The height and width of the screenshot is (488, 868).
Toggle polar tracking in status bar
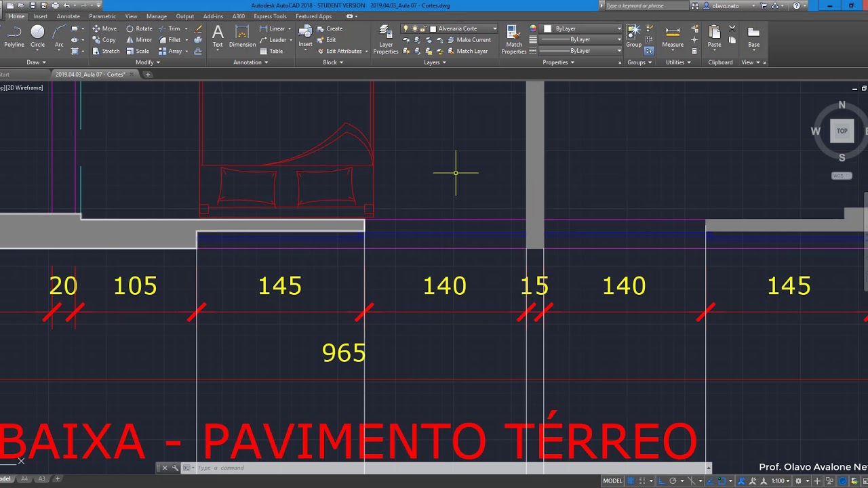[673, 481]
